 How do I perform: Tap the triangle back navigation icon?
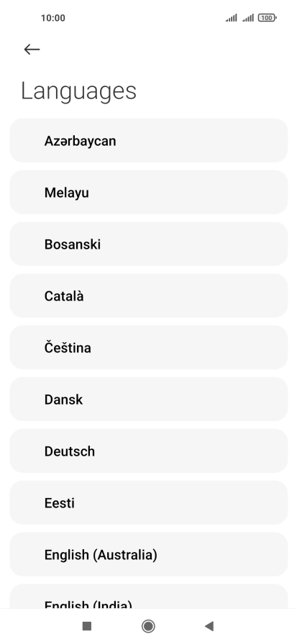[209, 626]
